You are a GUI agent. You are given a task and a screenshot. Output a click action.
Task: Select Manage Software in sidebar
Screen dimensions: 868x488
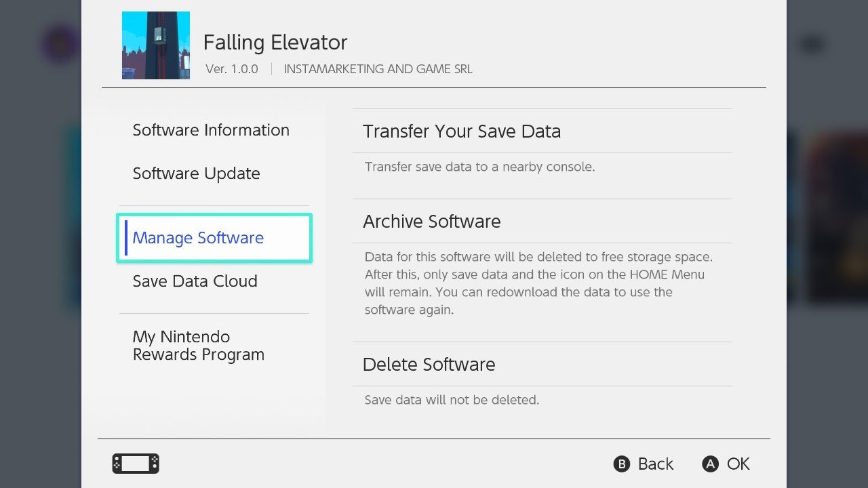point(198,238)
